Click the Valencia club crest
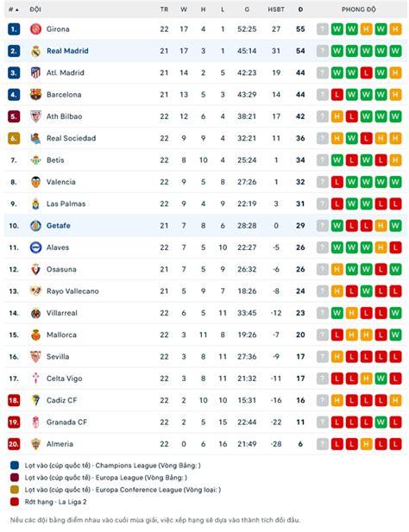 click(x=35, y=182)
